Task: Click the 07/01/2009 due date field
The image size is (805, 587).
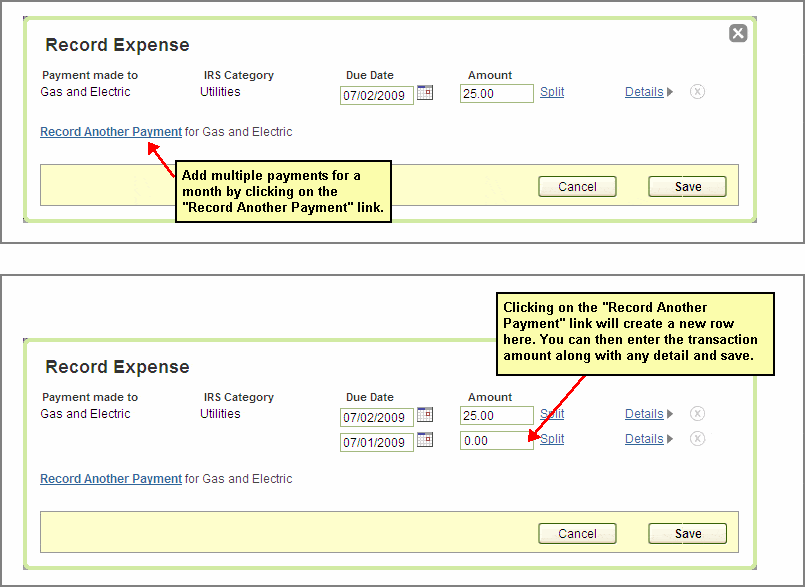Action: click(376, 441)
